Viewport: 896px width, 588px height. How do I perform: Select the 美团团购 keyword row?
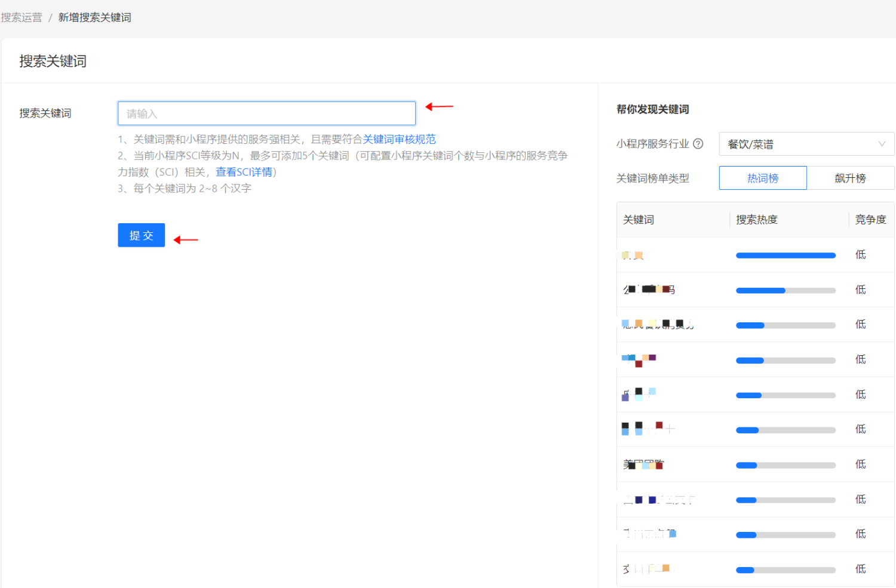click(x=643, y=464)
